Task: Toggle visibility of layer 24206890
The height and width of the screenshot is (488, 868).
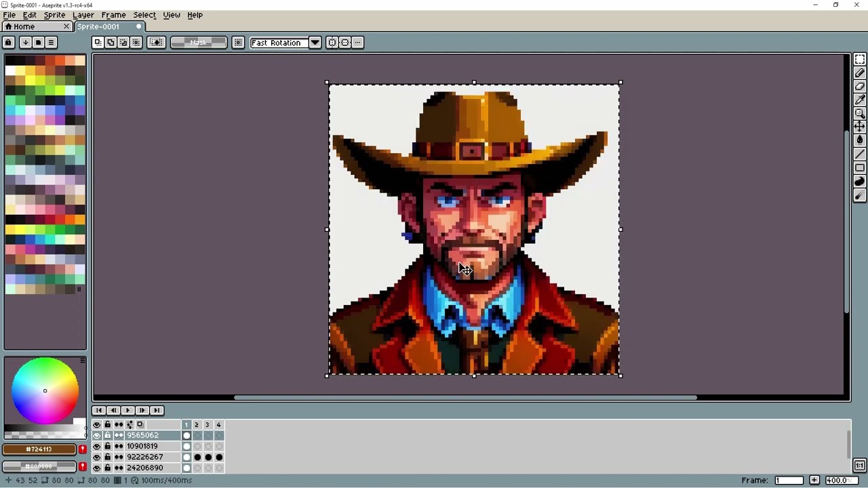Action: [97, 468]
